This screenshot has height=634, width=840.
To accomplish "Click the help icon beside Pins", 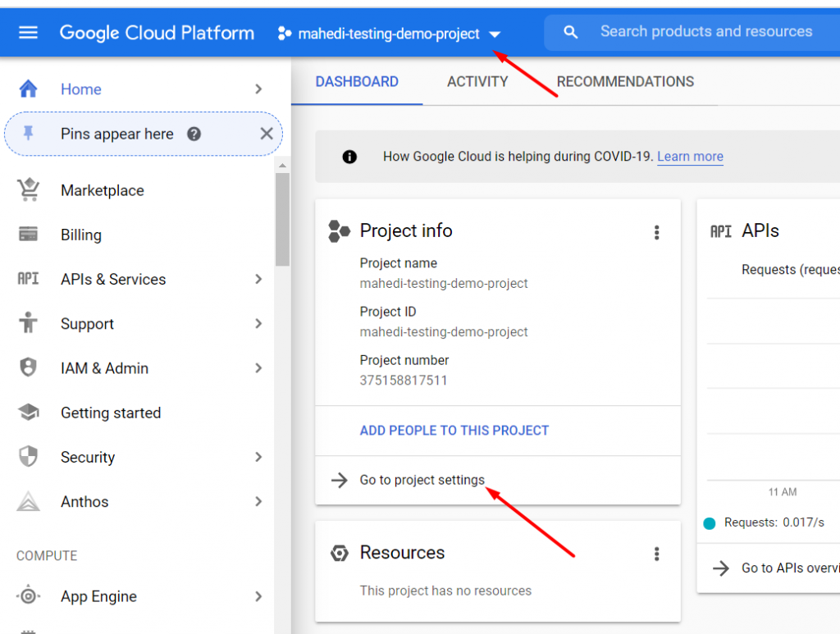I will click(x=193, y=133).
